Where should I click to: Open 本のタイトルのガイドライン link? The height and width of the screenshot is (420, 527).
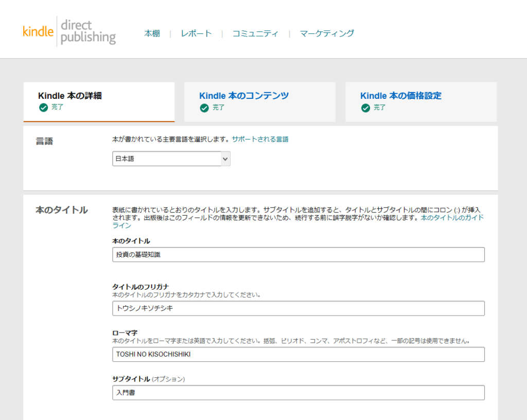452,218
